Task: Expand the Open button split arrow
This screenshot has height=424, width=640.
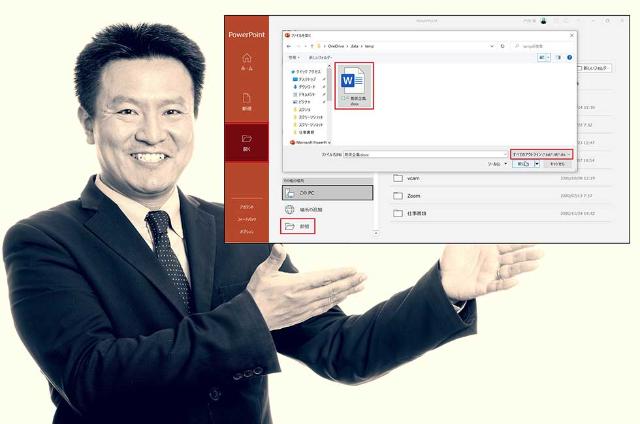Action: [x=536, y=163]
